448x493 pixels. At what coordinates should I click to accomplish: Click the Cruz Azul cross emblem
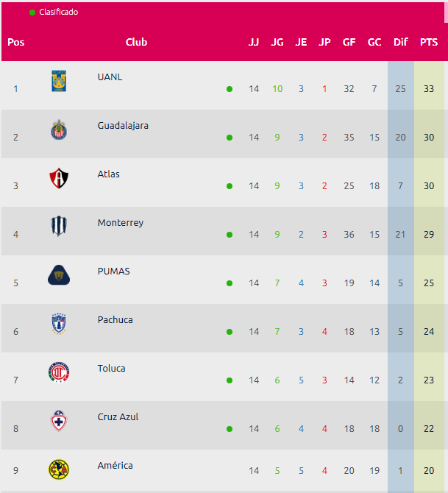point(59,421)
